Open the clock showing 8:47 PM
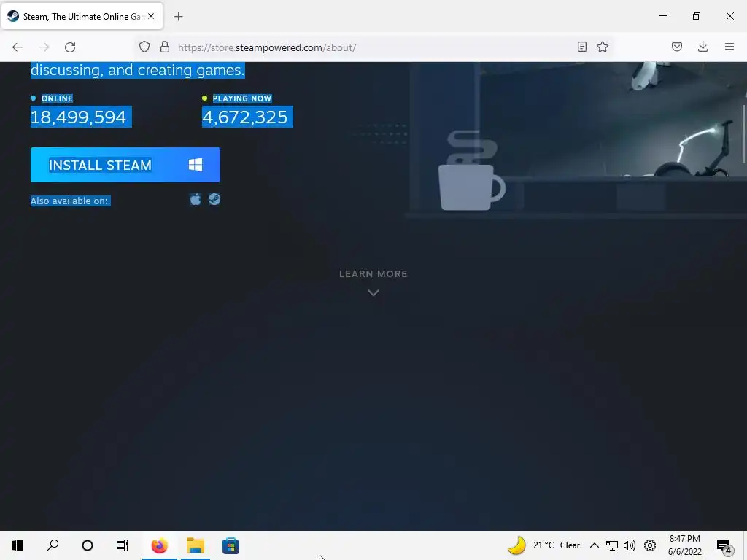747x560 pixels. coord(684,545)
